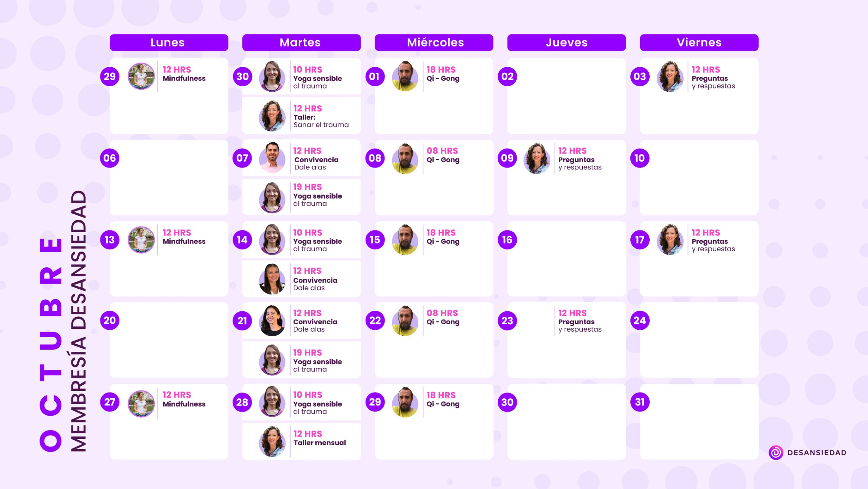Click the date 31 circle badge
The width and height of the screenshot is (868, 489).
coord(640,402)
